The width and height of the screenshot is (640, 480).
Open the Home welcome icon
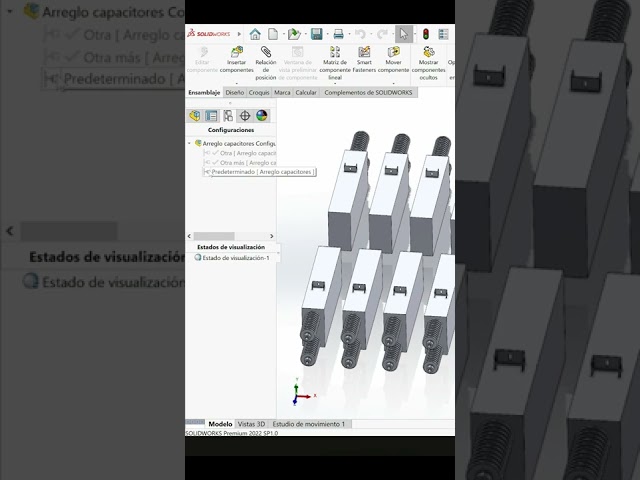click(x=255, y=34)
